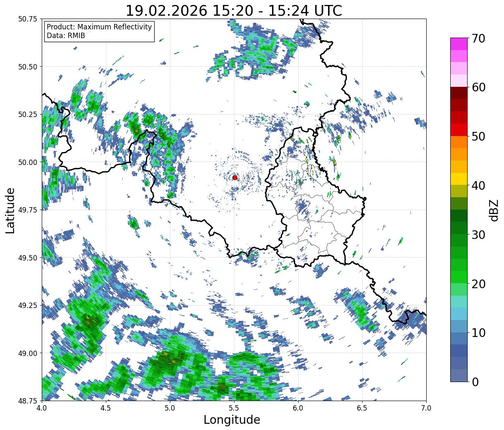Click the 20 tick label on colorbar

pyautogui.click(x=478, y=284)
